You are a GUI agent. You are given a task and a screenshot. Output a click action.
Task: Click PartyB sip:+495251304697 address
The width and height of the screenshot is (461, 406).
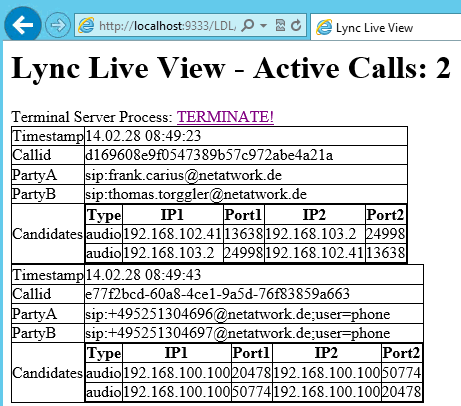(238, 333)
